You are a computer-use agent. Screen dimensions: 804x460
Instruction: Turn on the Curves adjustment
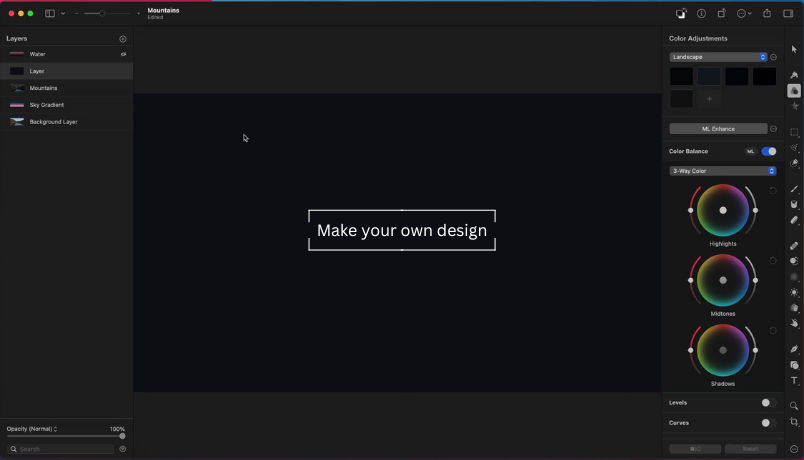pyautogui.click(x=768, y=423)
